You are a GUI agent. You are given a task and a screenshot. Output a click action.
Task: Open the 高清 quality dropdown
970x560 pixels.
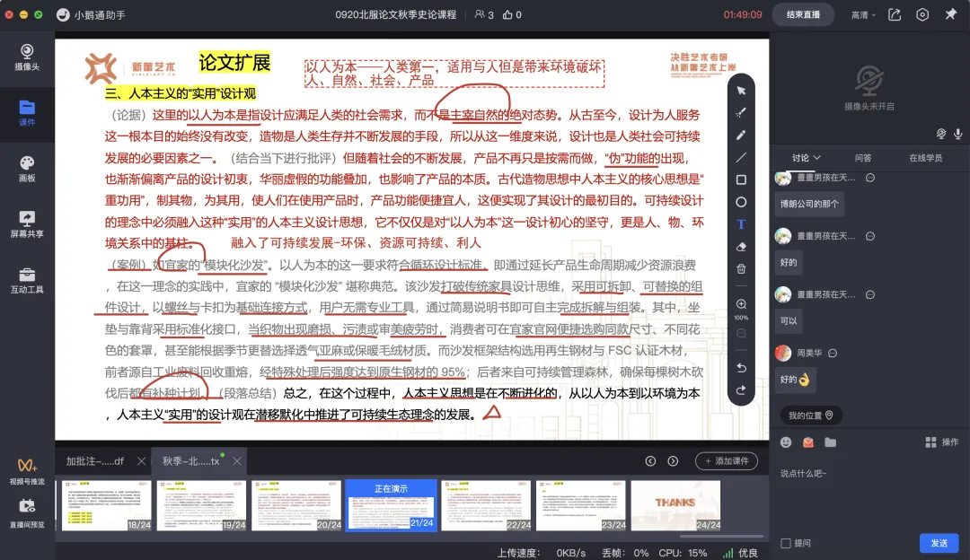click(863, 15)
